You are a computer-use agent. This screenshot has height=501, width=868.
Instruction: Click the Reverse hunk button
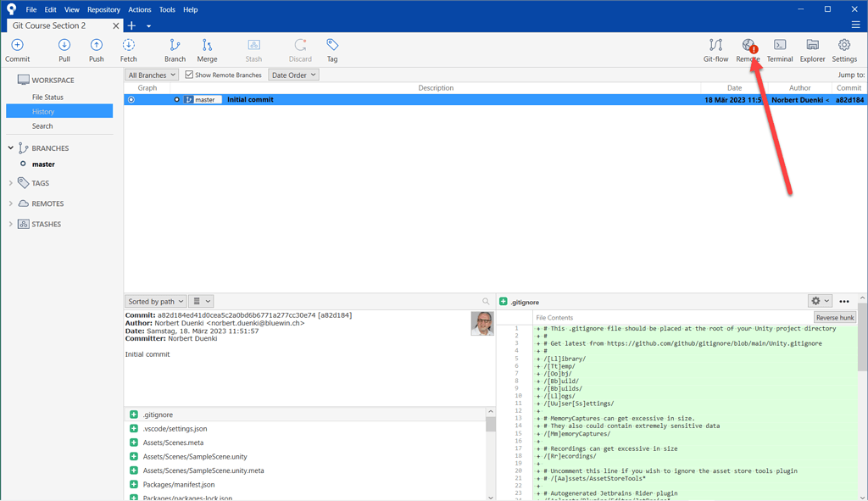pos(835,318)
